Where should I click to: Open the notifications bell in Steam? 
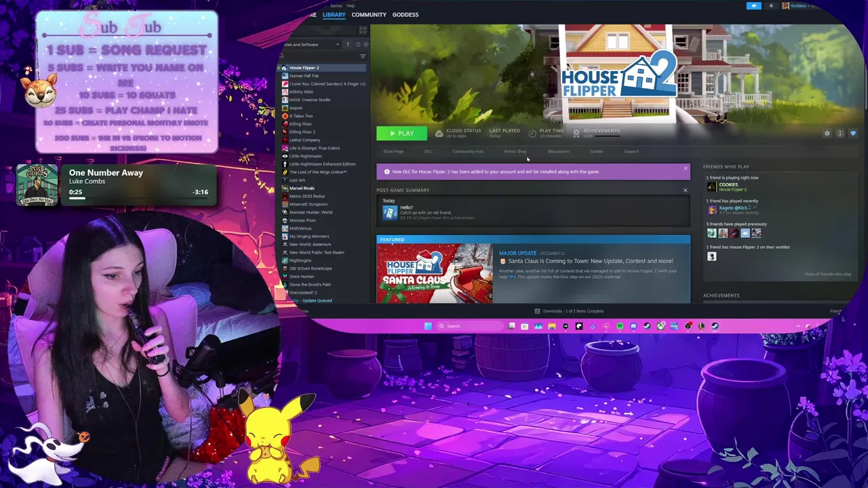771,5
